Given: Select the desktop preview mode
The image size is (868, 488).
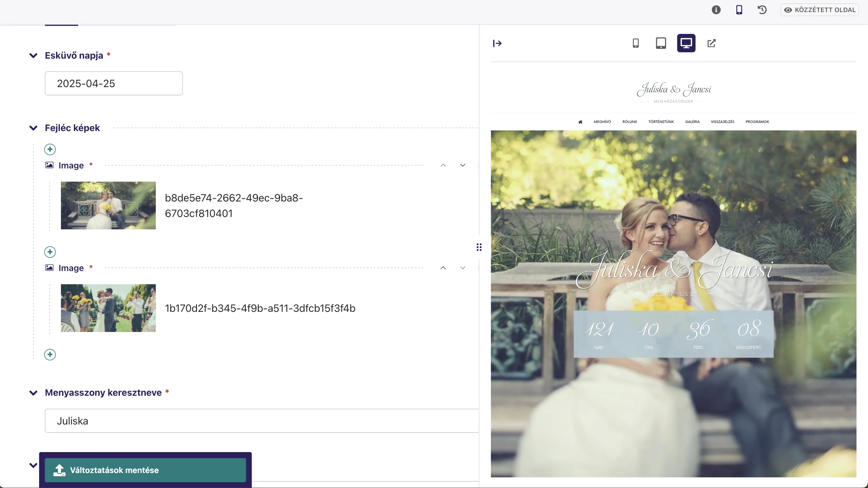Looking at the screenshot, I should point(686,43).
